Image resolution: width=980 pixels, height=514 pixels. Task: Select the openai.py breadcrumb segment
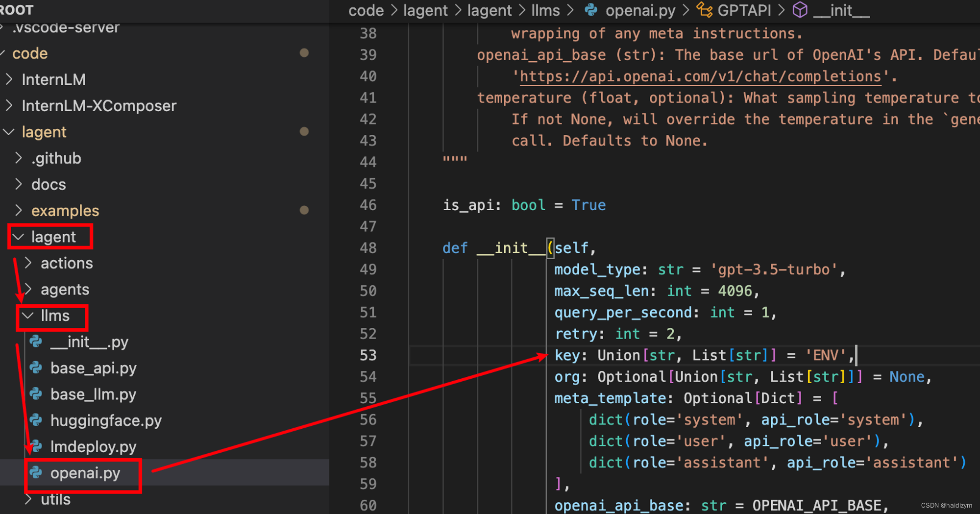tap(640, 10)
